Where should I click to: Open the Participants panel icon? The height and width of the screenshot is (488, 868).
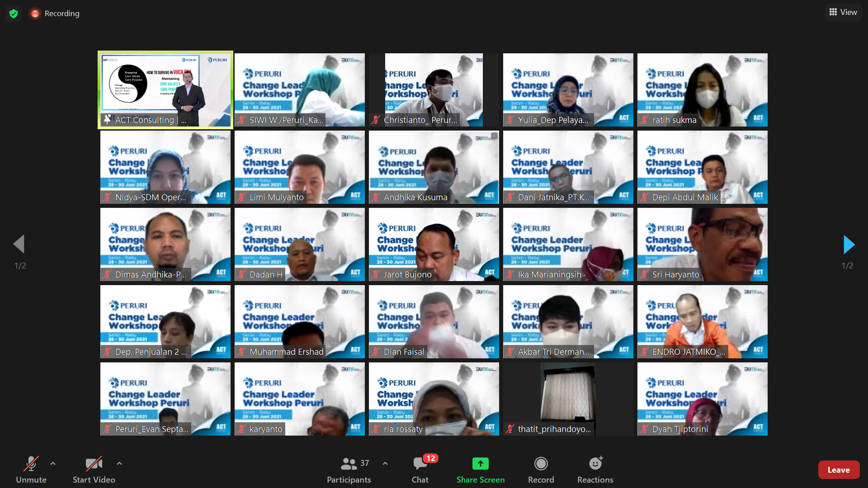(x=349, y=464)
